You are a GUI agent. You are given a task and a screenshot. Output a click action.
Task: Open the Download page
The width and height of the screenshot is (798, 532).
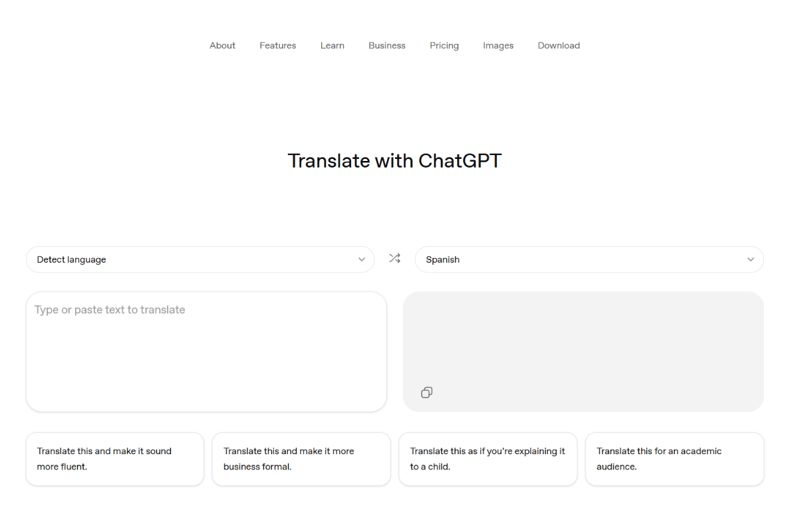coord(558,45)
